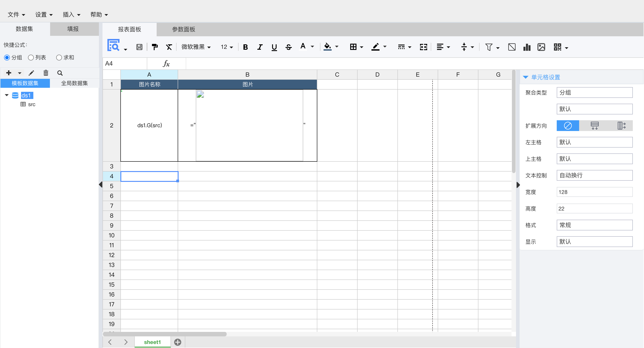Screen dimensions: 644x348
Task: Select the 列表 quick formula radio
Action: (31, 58)
